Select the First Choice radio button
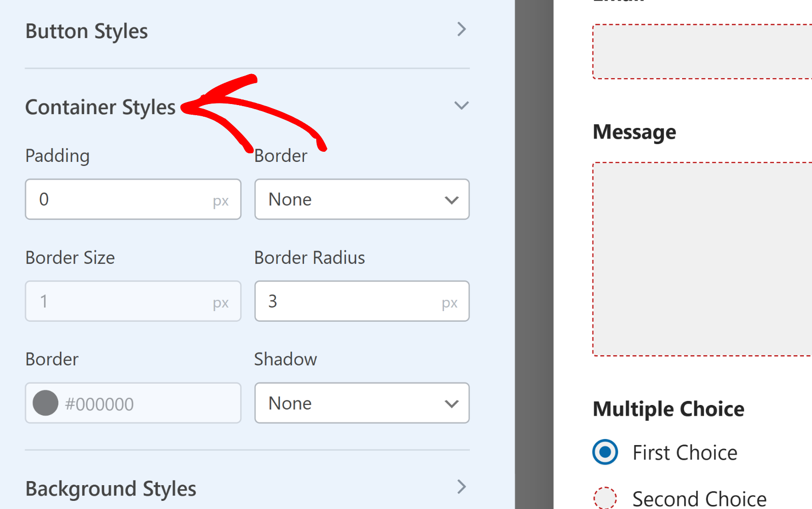This screenshot has height=509, width=812. click(605, 452)
